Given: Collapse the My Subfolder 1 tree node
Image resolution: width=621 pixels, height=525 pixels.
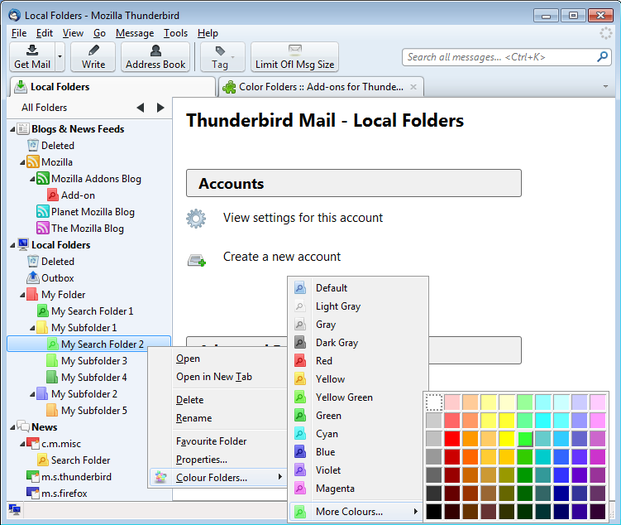Looking at the screenshot, I should click(x=31, y=328).
